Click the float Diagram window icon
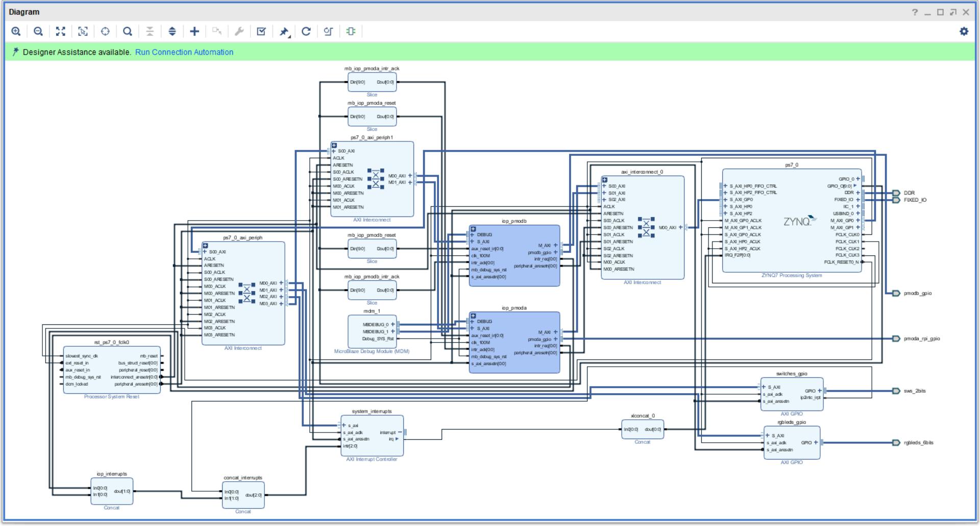The height and width of the screenshot is (526, 980). point(953,12)
